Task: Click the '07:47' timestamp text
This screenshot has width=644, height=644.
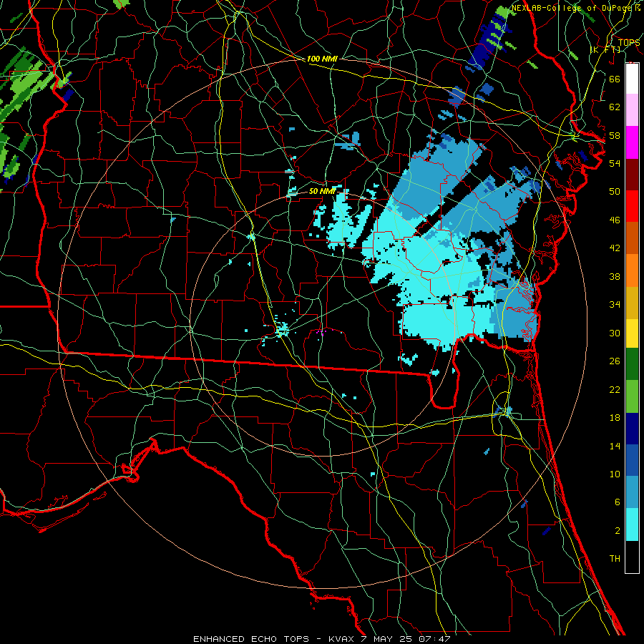Action: 434,639
